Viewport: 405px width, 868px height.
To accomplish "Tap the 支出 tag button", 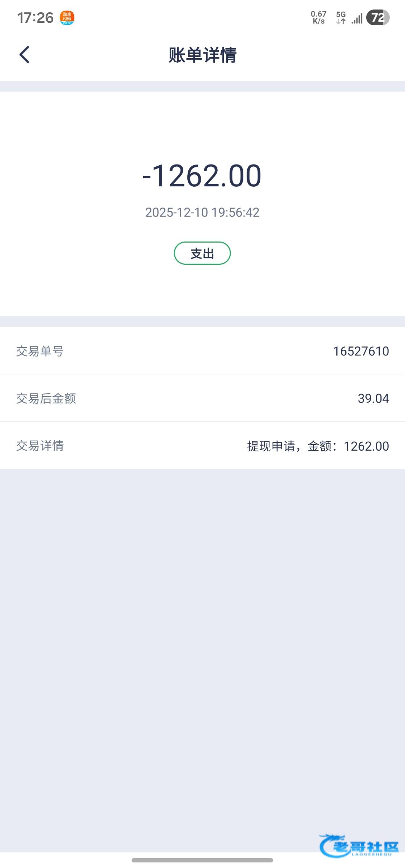I will pos(202,253).
